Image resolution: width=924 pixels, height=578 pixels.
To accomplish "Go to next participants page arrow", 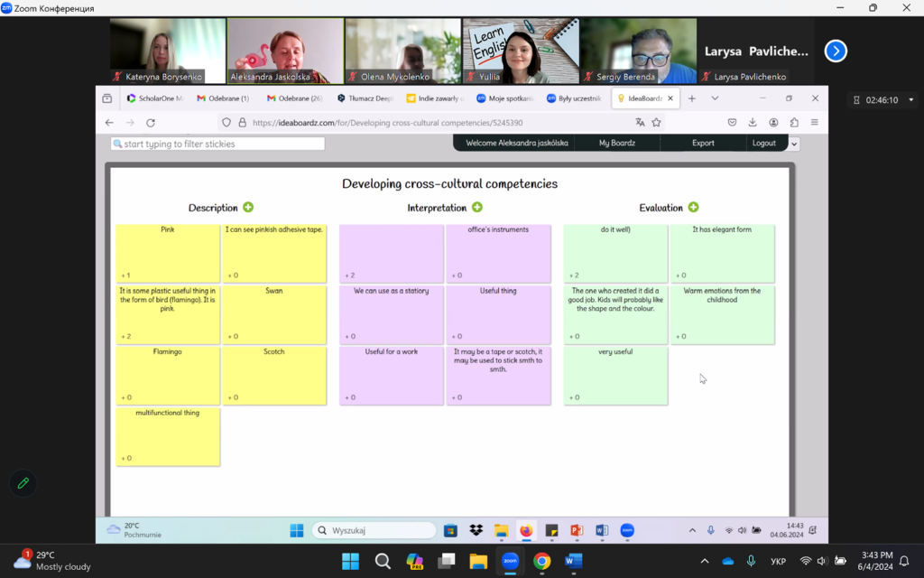I will (836, 51).
